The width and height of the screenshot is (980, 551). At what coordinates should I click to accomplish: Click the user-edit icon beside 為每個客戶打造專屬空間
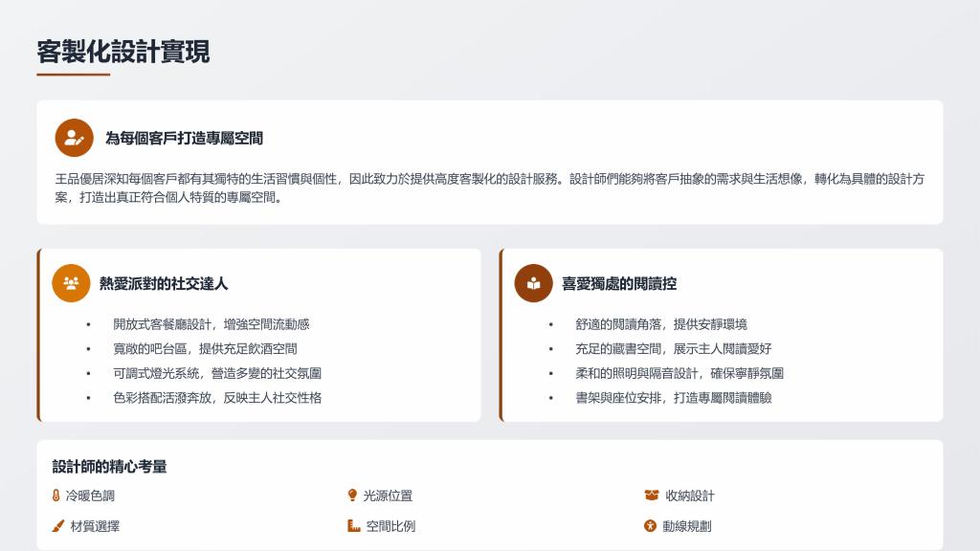[x=74, y=138]
